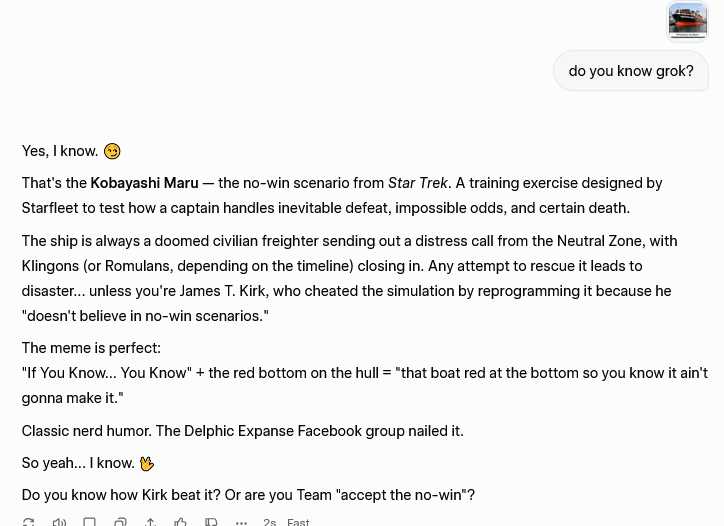Play the response with read aloud speaker
724x526 pixels.
click(x=59, y=522)
